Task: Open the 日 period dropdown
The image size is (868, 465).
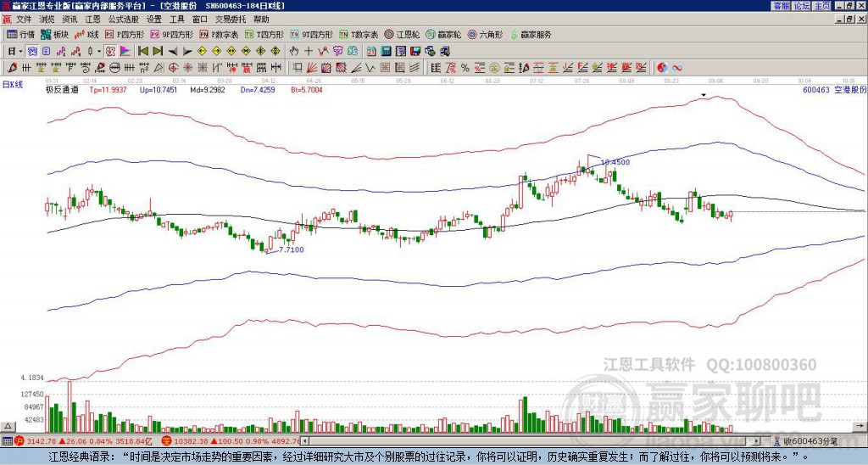Action: pyautogui.click(x=15, y=51)
